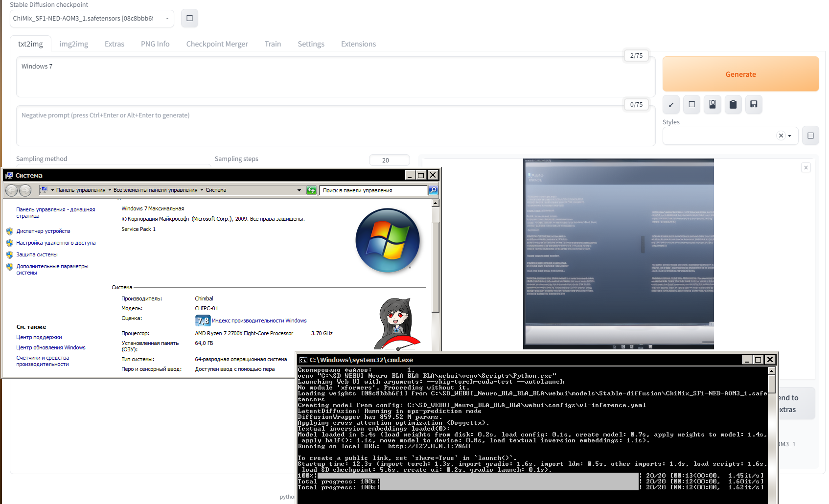Clear the Styles selection with the X icon
829x504 pixels.
[x=781, y=136]
